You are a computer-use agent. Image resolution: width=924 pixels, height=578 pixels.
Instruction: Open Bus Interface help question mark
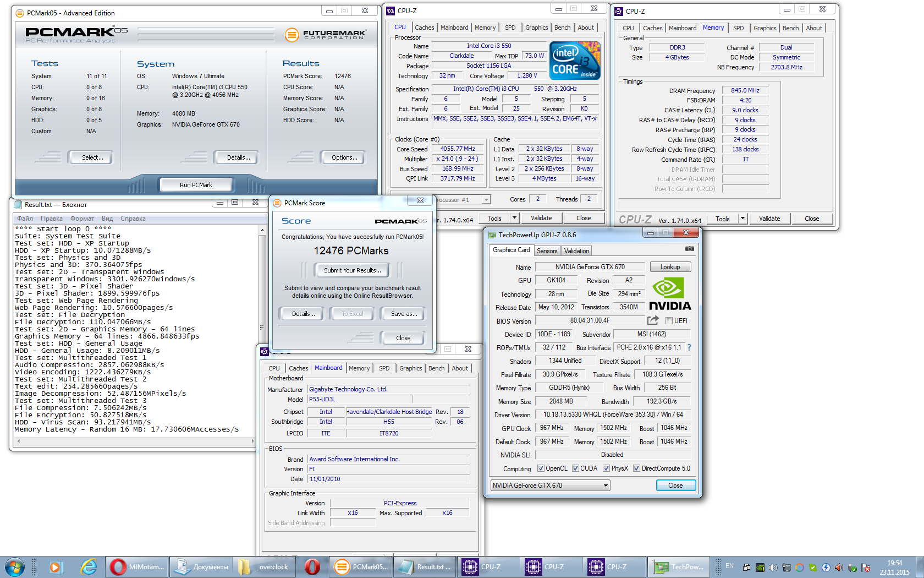pos(689,347)
